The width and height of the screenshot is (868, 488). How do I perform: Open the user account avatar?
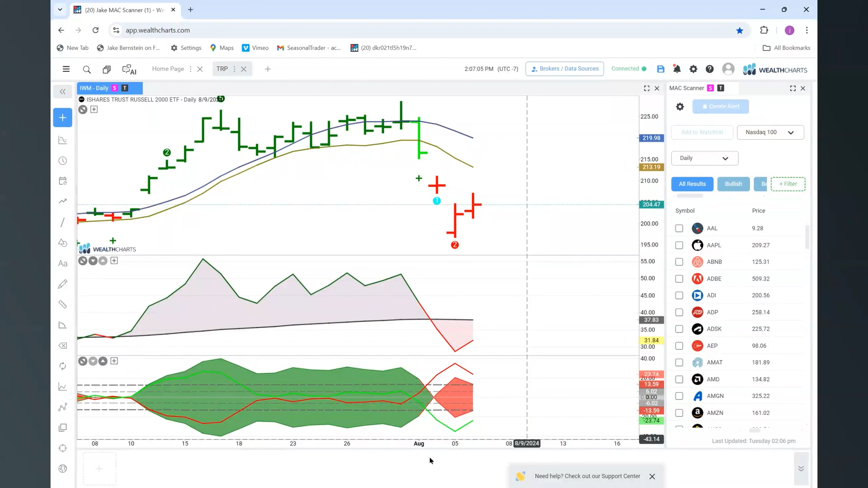[x=728, y=69]
